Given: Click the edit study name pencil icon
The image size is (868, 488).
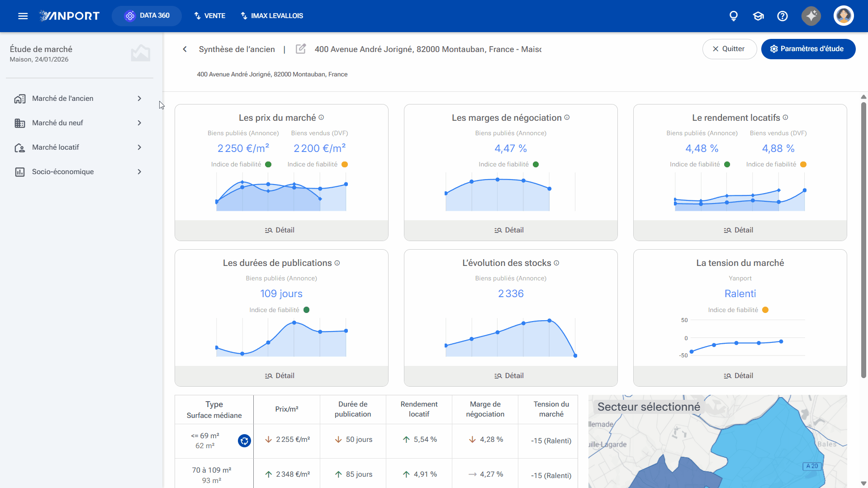Looking at the screenshot, I should point(301,49).
